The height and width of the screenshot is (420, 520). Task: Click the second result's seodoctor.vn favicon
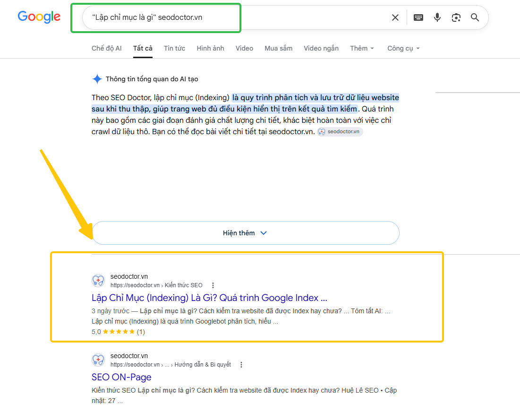pyautogui.click(x=98, y=360)
